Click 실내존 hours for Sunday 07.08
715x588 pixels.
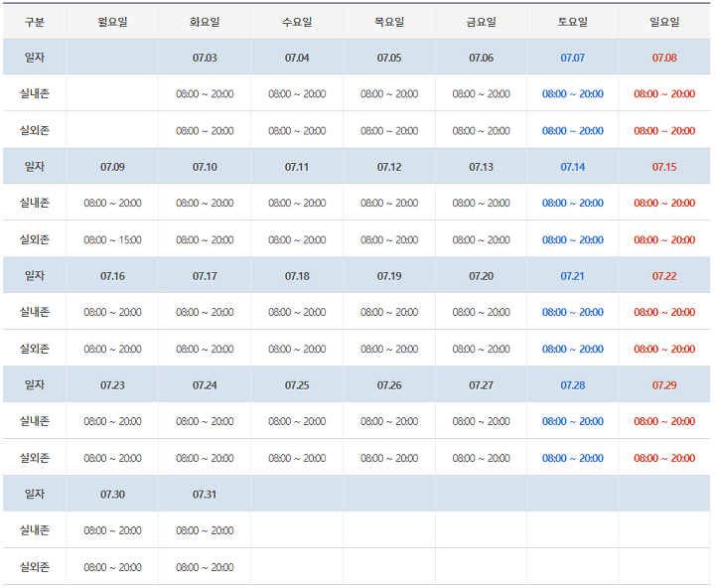(664, 93)
